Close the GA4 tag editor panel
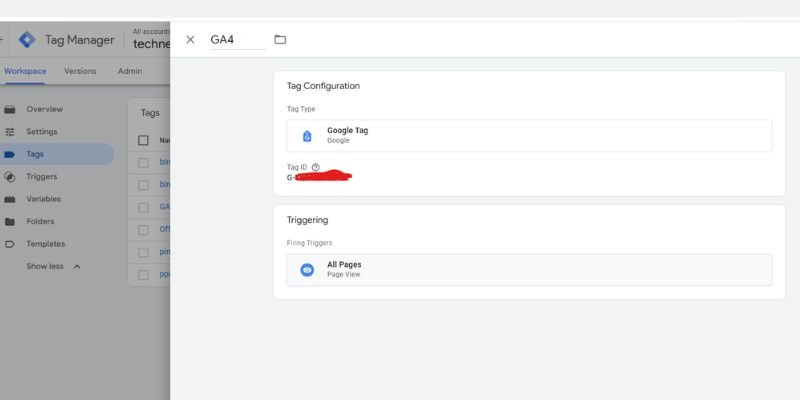Image resolution: width=800 pixels, height=400 pixels. click(190, 40)
